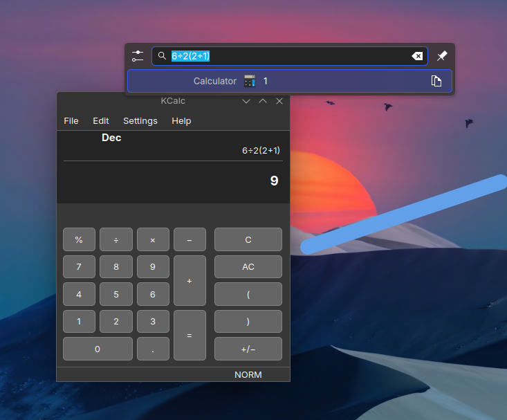Click digit 0 on keypad
Image resolution: width=507 pixels, height=420 pixels.
98,349
